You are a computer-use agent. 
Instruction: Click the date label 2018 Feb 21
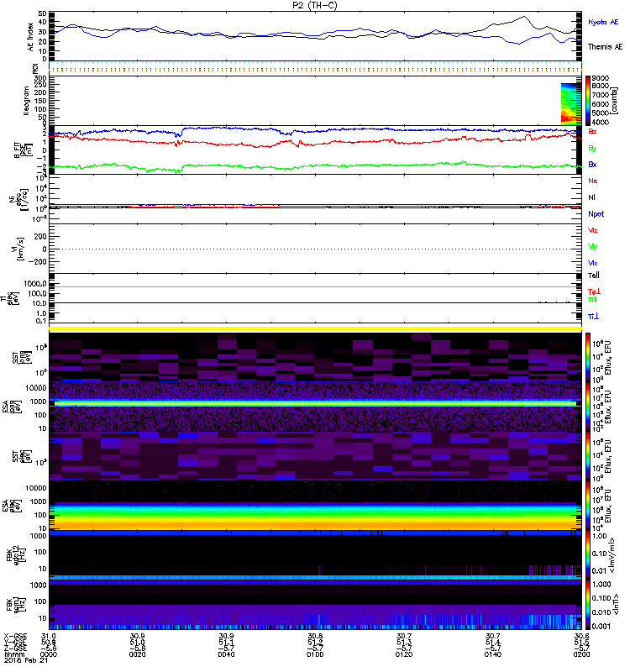25,660
